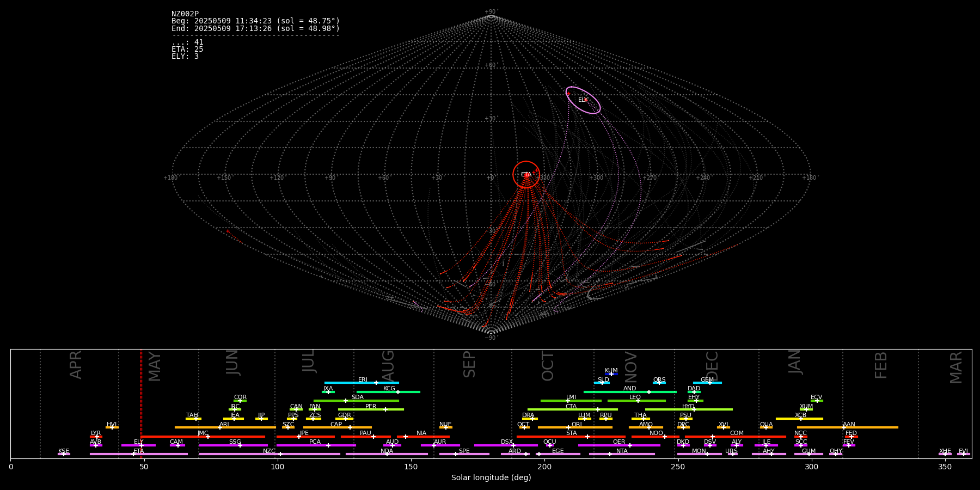Screen dimensions: 980x490
Task: Click the OER shower label
Action: point(619,442)
